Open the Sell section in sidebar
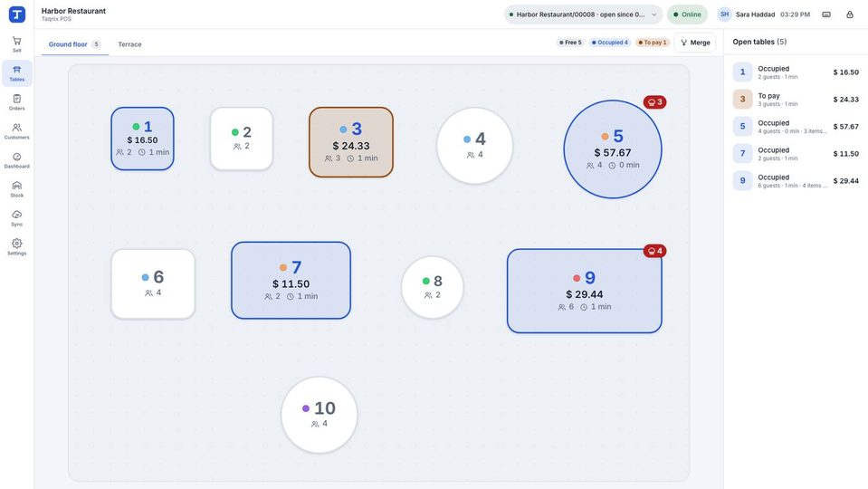The height and width of the screenshot is (489, 868). [16, 44]
